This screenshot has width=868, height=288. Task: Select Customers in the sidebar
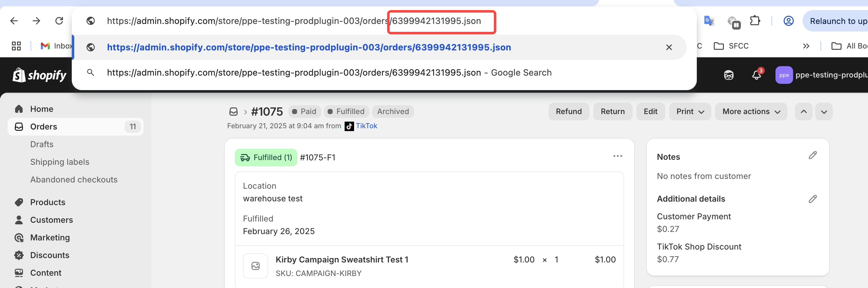tap(51, 220)
